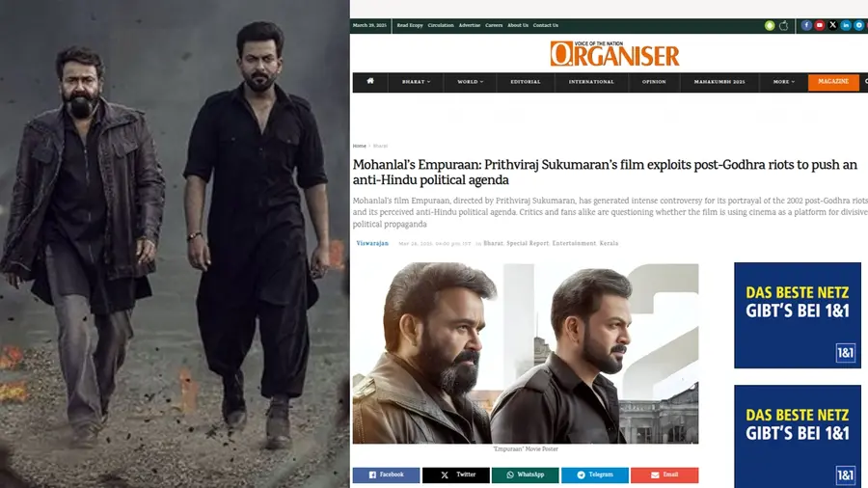Open the Empuraan movie poster image
This screenshot has height=488, width=868.
526,353
